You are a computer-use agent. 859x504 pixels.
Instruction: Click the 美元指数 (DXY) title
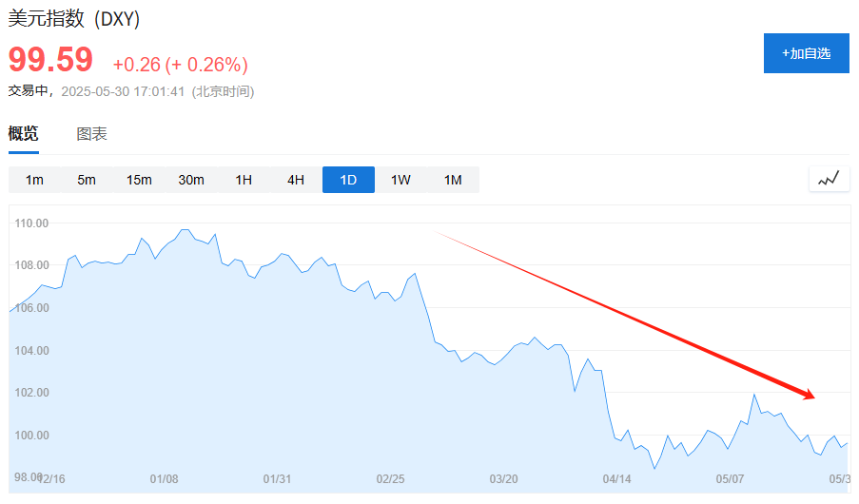[74, 19]
